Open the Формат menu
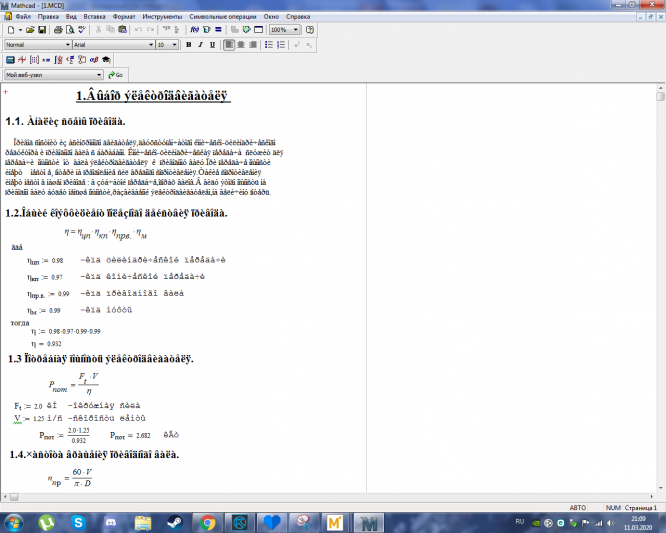 124,17
